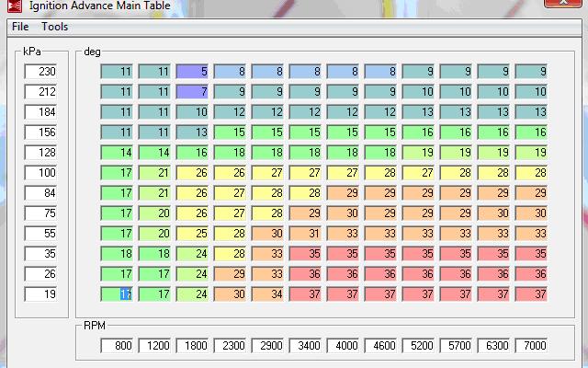
Task: Select cell at 55 kPa and 2900 RPM
Action: [x=267, y=234]
